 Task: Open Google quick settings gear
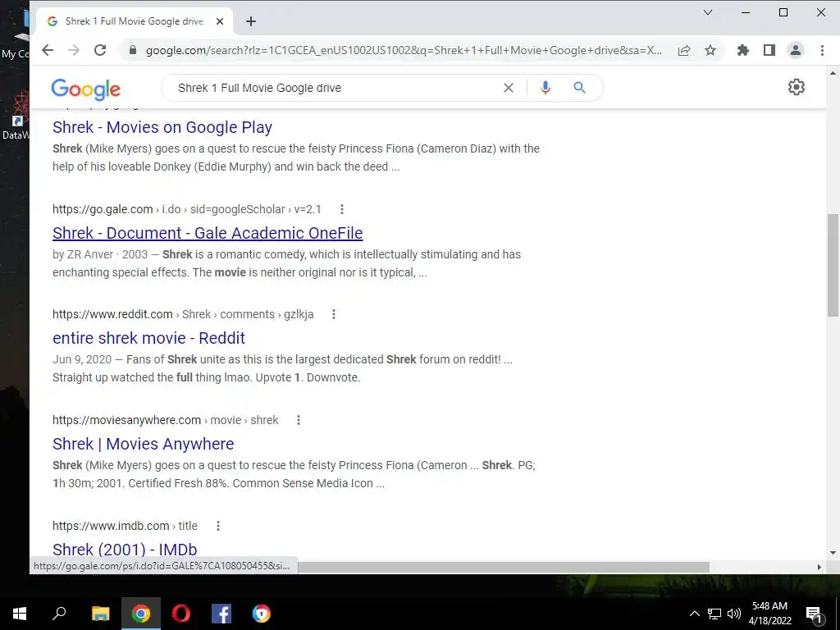coord(797,87)
